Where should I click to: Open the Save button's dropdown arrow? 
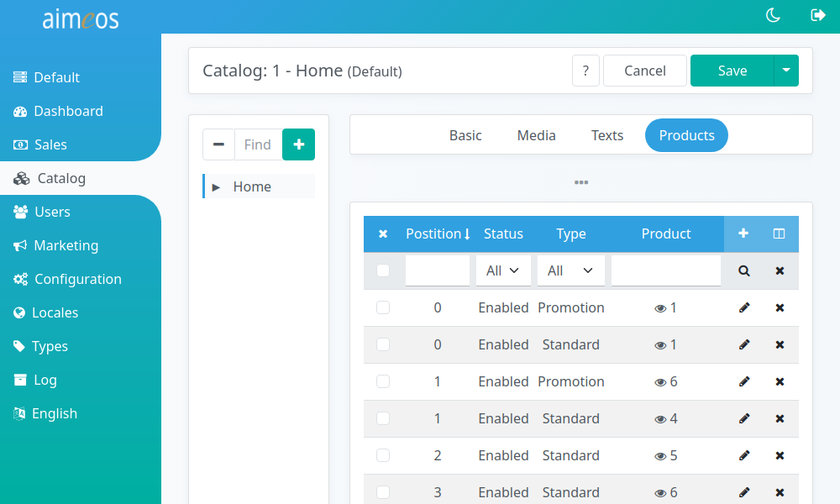pos(786,71)
